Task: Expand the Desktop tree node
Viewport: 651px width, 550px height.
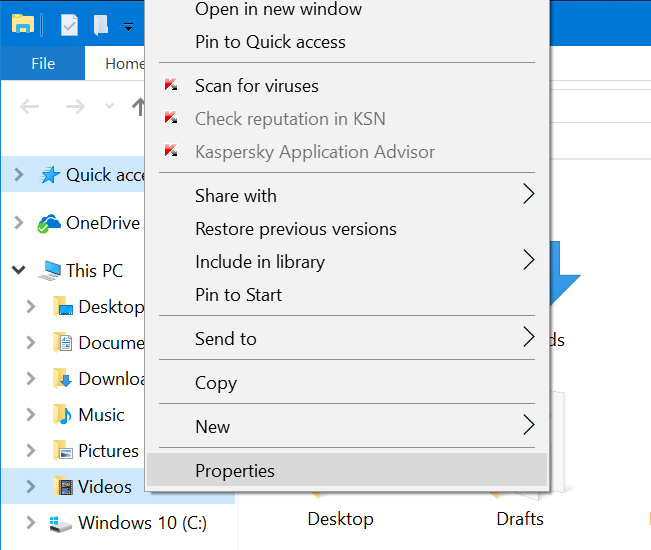Action: [x=31, y=306]
